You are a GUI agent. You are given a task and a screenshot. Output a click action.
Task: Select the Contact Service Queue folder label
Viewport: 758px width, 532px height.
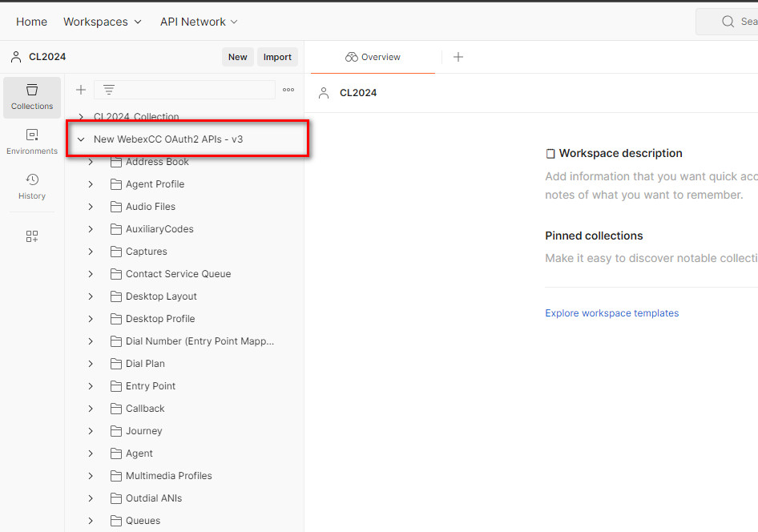pyautogui.click(x=179, y=274)
